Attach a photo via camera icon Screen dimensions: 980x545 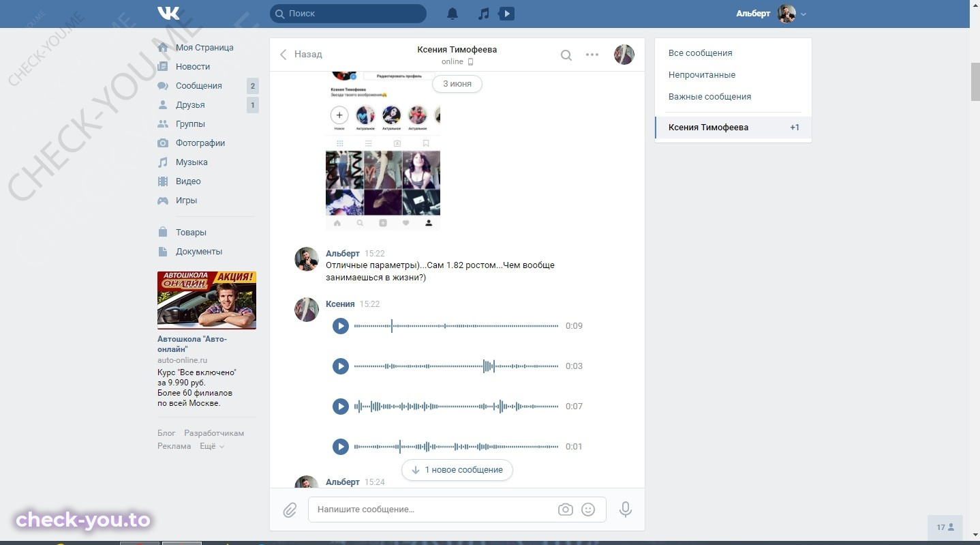566,510
